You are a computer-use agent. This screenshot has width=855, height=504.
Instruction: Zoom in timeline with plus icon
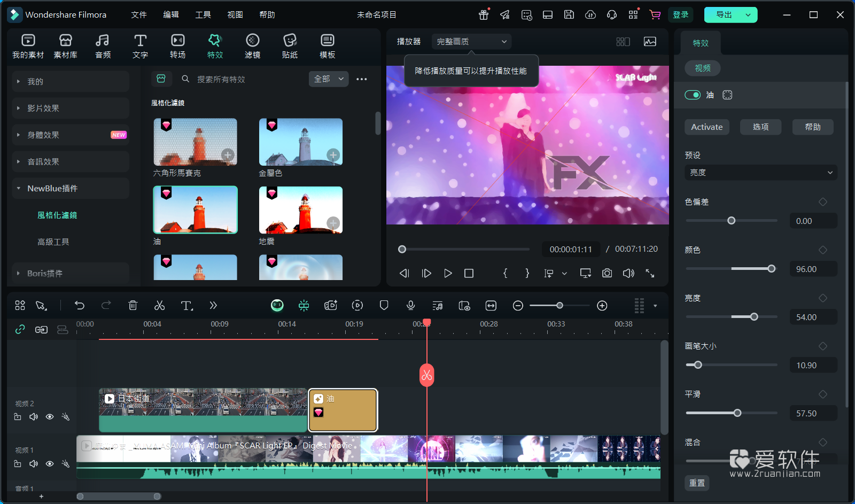[x=602, y=305]
